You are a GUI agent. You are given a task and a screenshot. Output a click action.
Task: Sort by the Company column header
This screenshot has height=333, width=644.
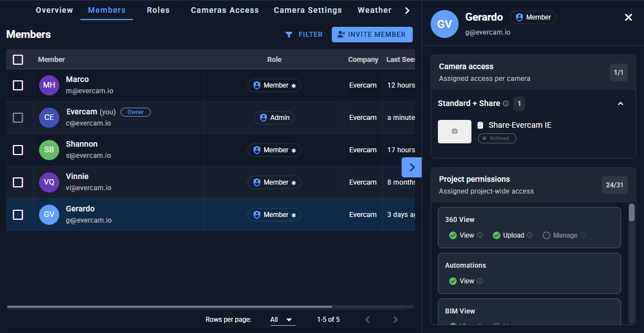point(363,60)
